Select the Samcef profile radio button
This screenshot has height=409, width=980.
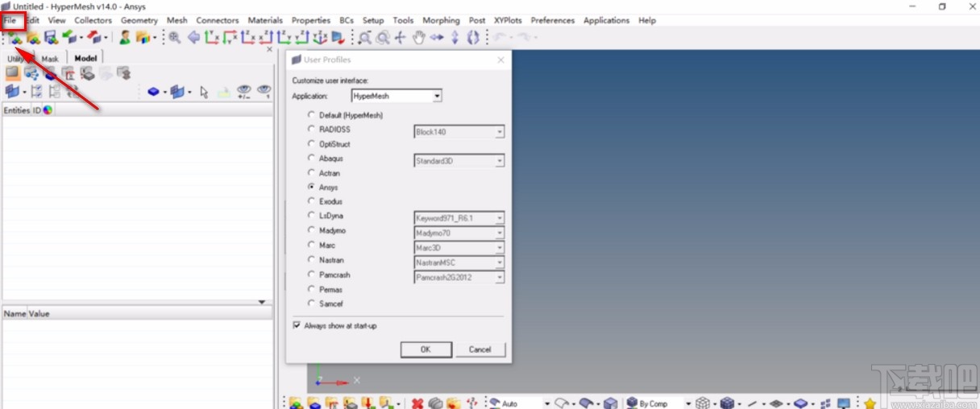coord(312,303)
